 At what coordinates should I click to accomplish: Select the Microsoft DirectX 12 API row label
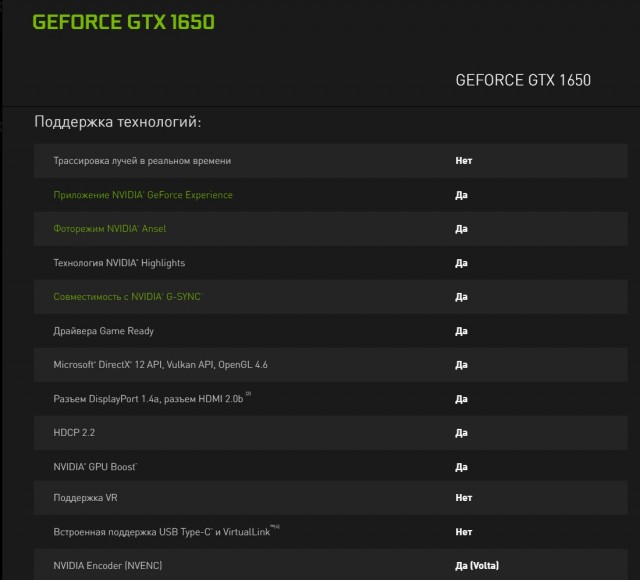click(160, 365)
